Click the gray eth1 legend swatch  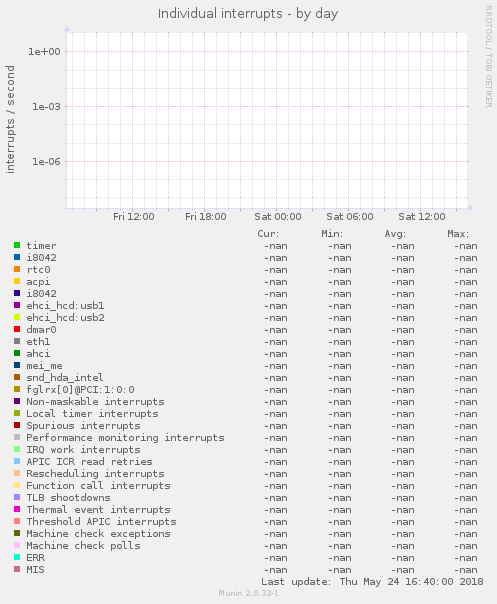[17, 341]
